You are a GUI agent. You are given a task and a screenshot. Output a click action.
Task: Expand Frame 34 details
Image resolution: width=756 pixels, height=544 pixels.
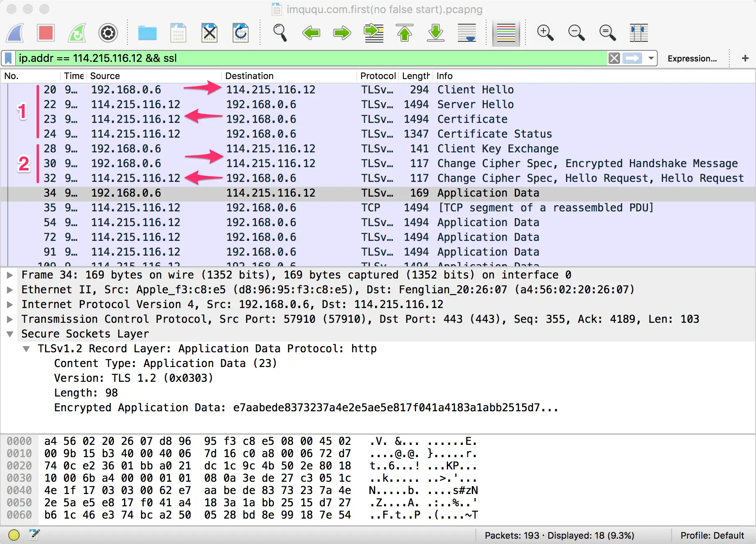point(10,275)
